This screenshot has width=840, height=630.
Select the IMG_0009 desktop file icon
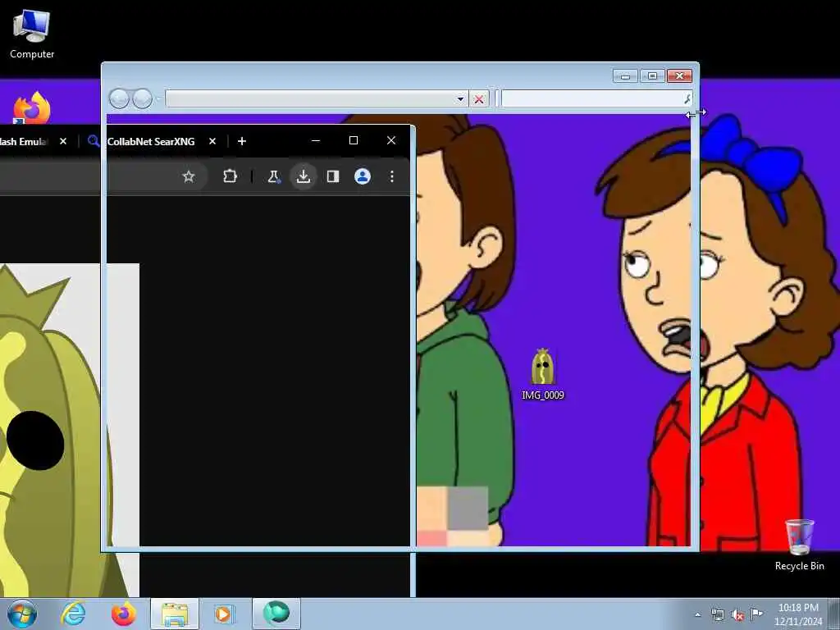coord(543,374)
